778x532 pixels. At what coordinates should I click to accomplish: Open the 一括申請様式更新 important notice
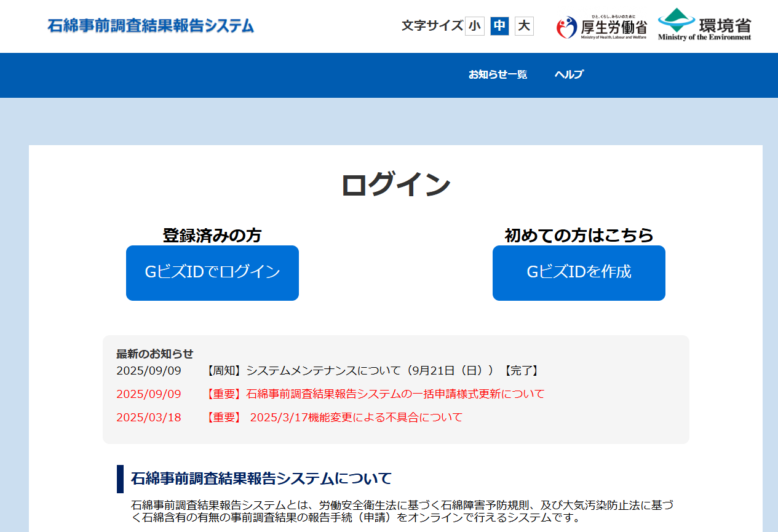(x=375, y=394)
